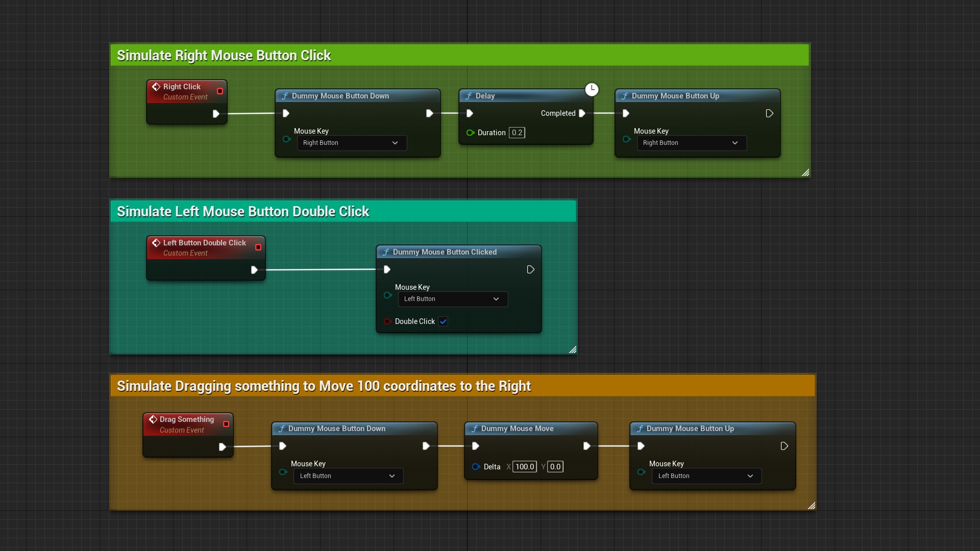Click the resize handle of the green comment box

pos(805,172)
